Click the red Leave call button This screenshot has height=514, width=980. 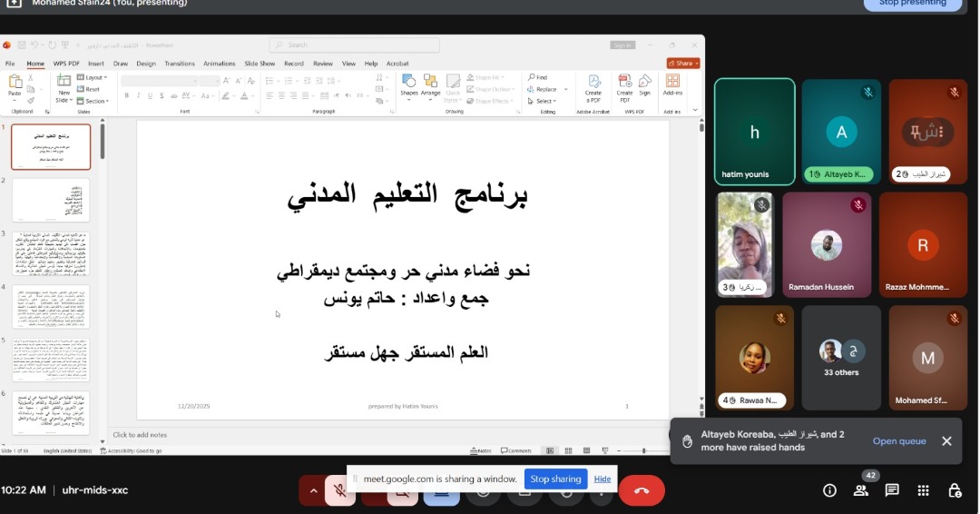pyautogui.click(x=642, y=490)
